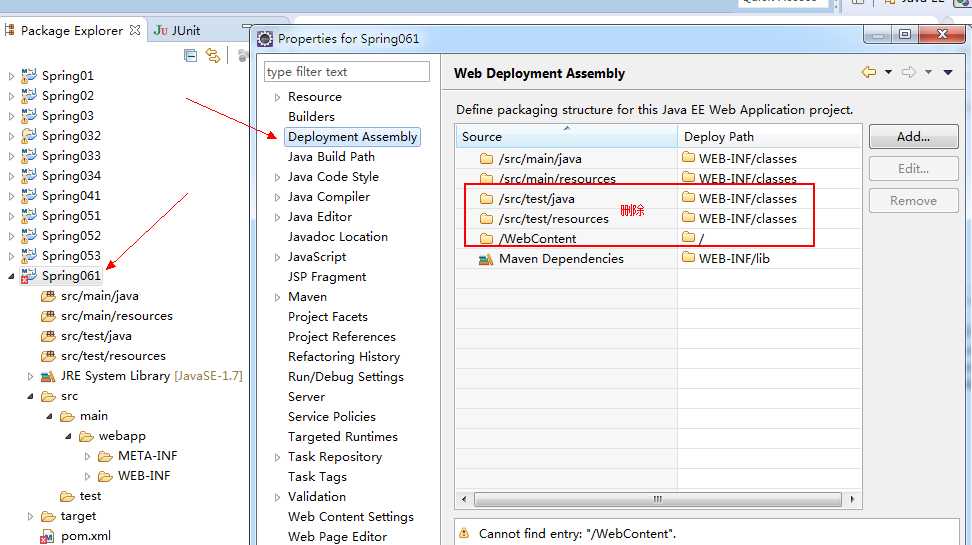
Task: Open the view menu triangle in Properties
Action: pos(948,73)
